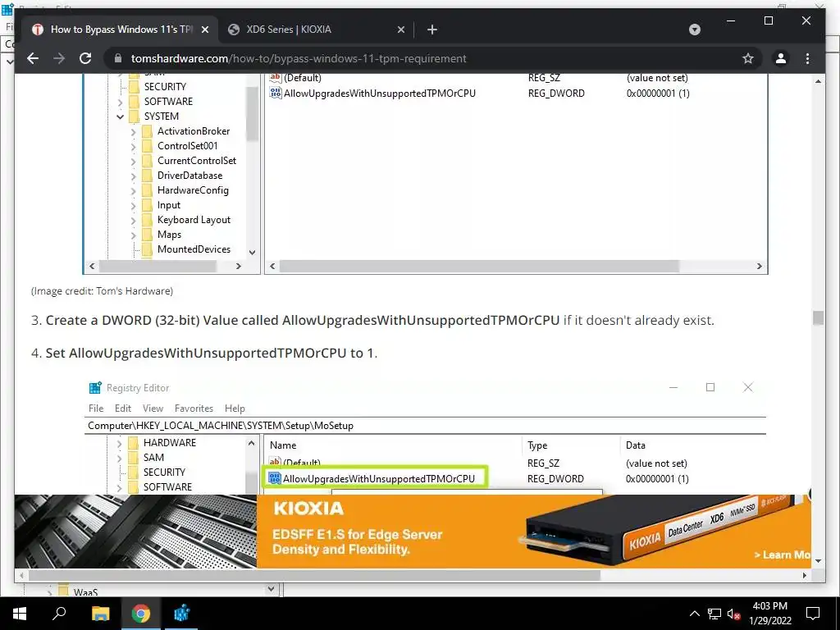The image size is (840, 630).
Task: Open the File menu in Registry Editor image
Action: pos(96,409)
